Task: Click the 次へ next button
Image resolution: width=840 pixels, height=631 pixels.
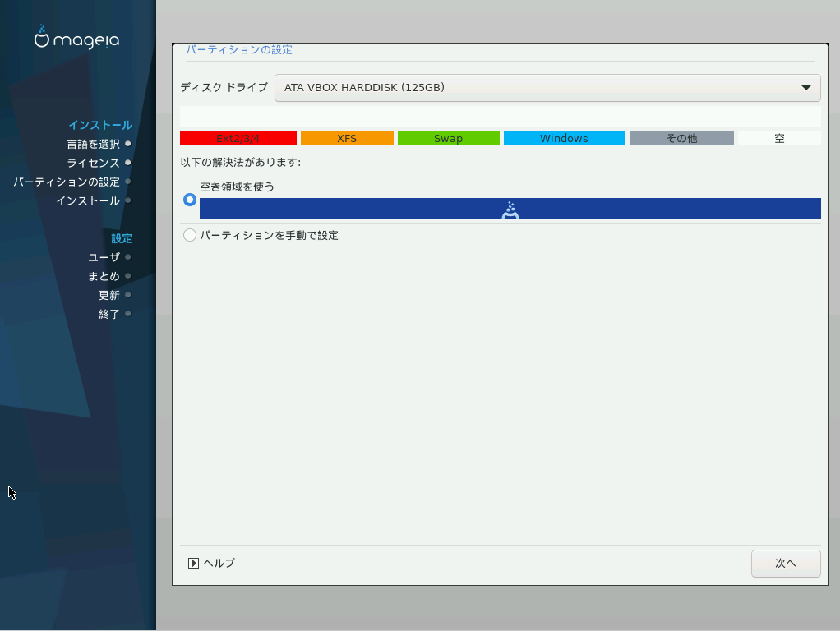Action: coord(786,564)
